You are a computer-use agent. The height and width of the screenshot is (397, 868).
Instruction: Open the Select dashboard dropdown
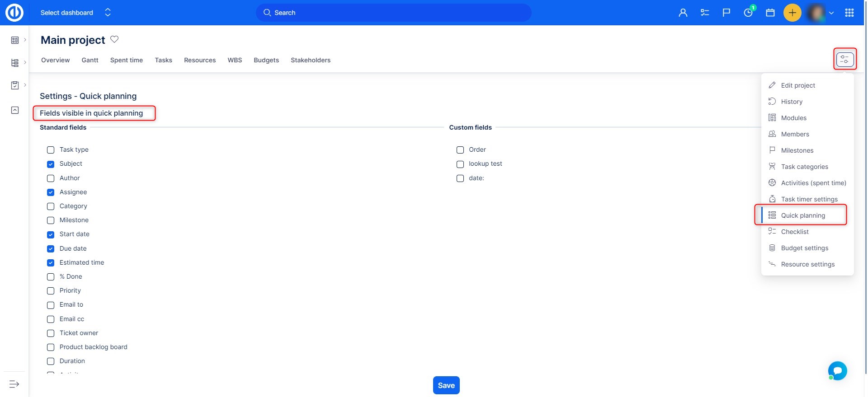click(75, 13)
